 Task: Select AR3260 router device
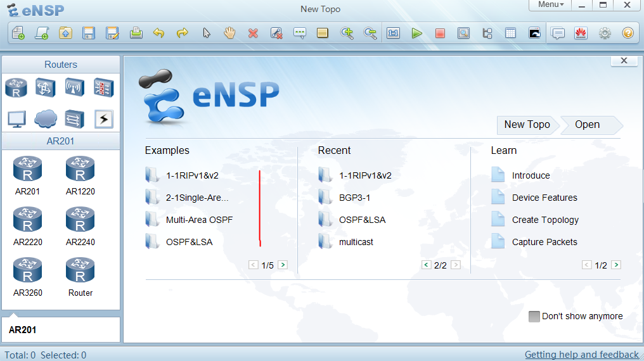(x=27, y=277)
